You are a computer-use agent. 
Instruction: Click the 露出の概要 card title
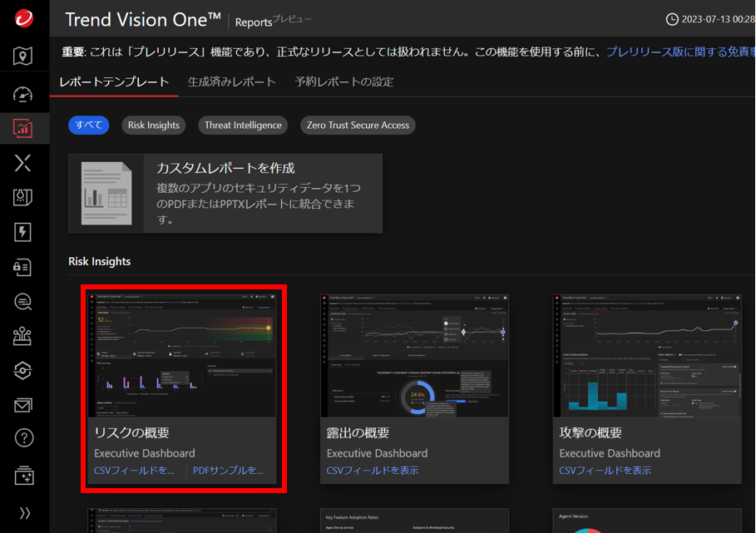[358, 432]
